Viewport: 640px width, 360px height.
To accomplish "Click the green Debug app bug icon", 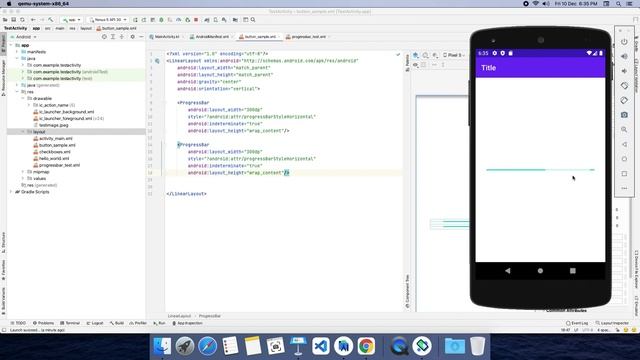I will (161, 20).
